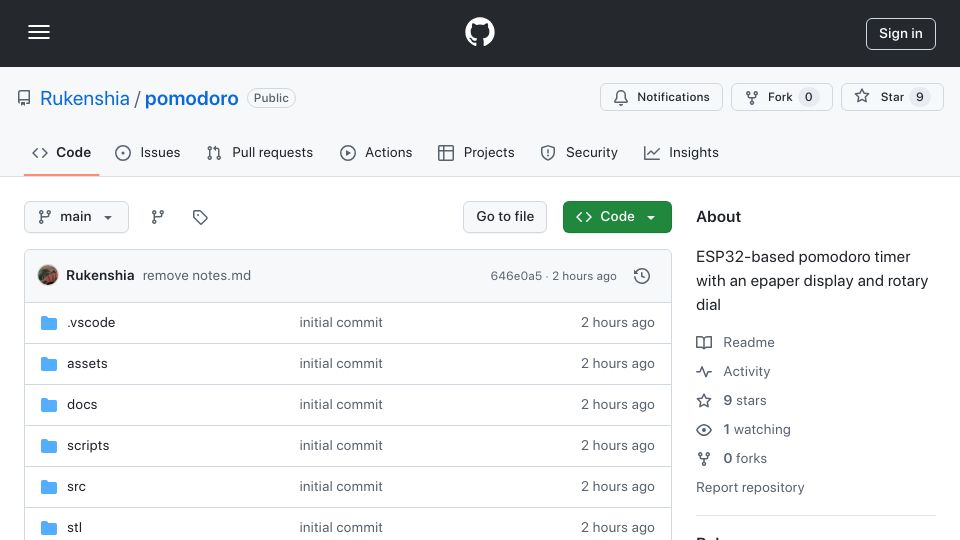Image resolution: width=960 pixels, height=540 pixels.
Task: Open 'initial commit' for the assets row
Action: (x=341, y=364)
